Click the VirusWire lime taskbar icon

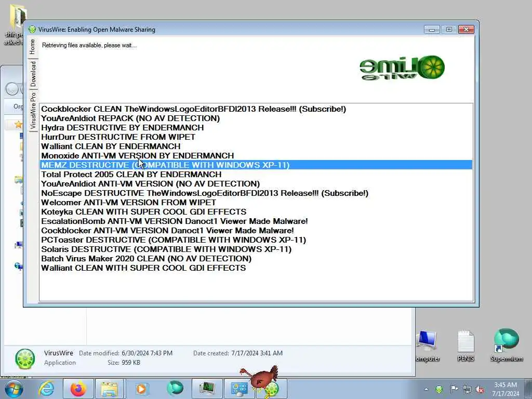272,390
